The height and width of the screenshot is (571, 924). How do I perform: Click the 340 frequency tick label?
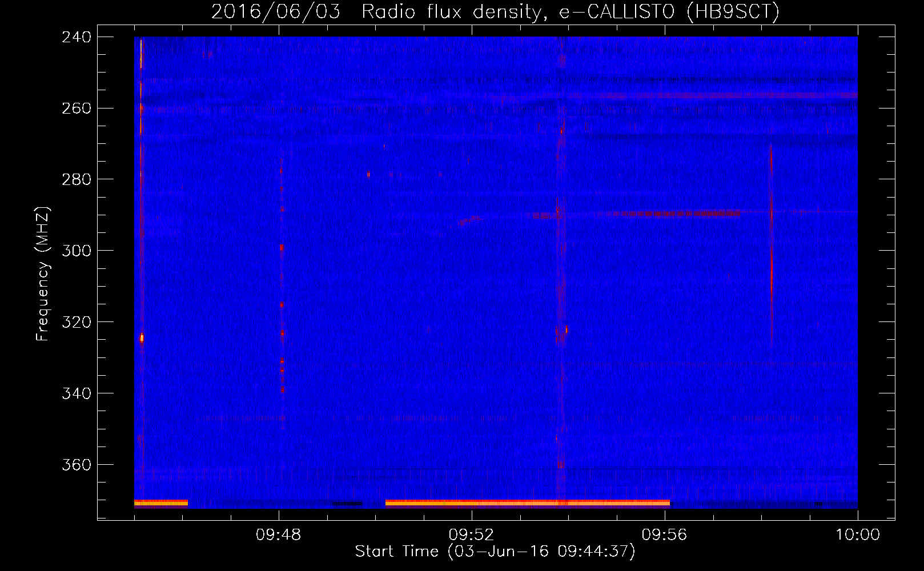77,394
